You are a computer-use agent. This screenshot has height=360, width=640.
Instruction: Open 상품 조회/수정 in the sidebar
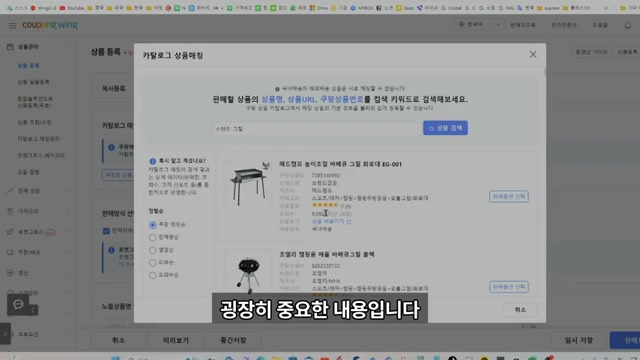pyautogui.click(x=34, y=122)
